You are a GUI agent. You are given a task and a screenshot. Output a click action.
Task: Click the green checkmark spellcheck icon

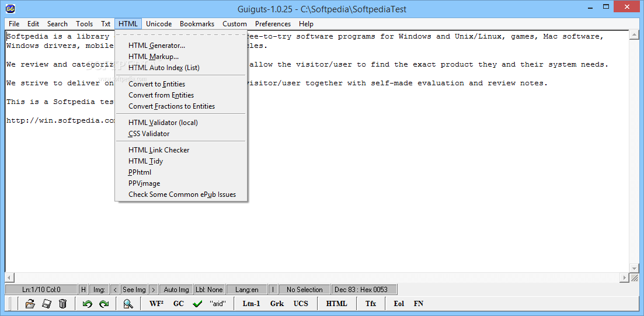click(x=197, y=304)
